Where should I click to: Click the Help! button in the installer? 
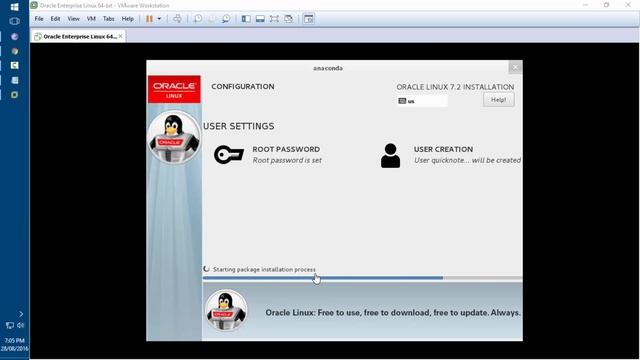coord(498,100)
